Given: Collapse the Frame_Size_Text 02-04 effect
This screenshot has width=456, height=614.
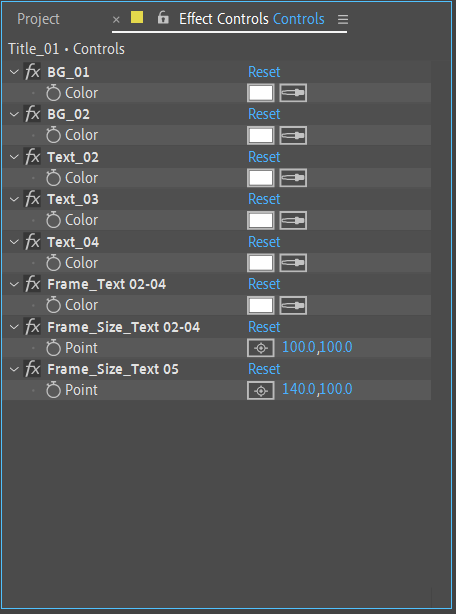Looking at the screenshot, I should [x=14, y=327].
